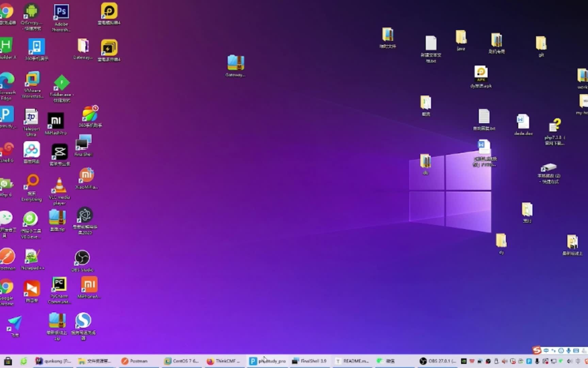
Task: Switch to OBS 27.0.1 taskbar item
Action: 438,361
